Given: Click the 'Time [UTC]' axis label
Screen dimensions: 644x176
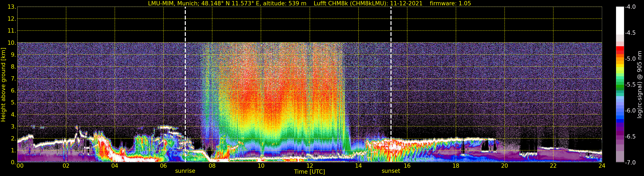Looking at the screenshot, I should [310, 172].
